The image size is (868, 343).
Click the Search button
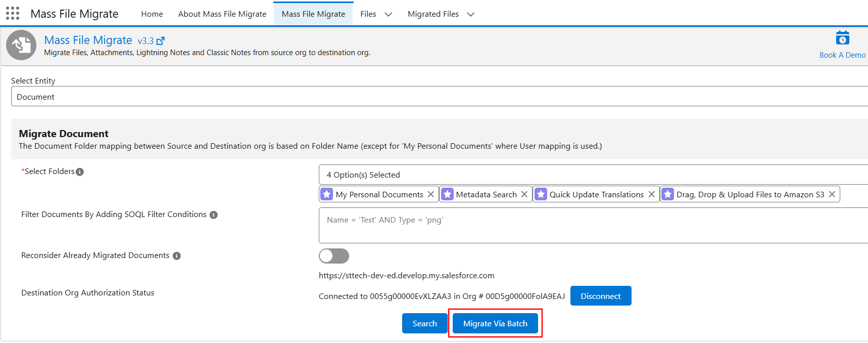tap(424, 323)
